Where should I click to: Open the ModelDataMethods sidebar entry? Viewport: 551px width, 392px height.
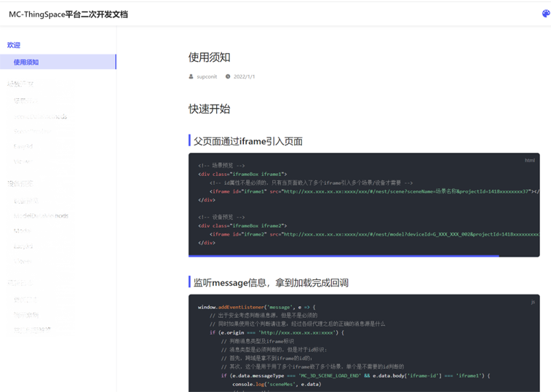pyautogui.click(x=41, y=216)
